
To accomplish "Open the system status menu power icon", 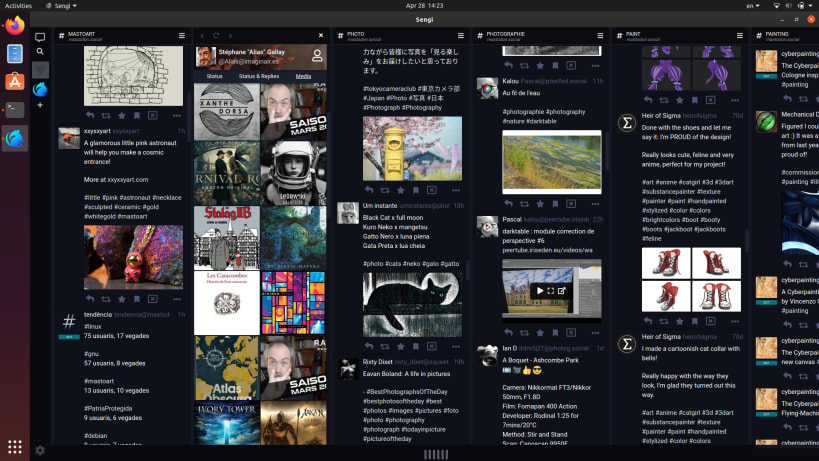I will [x=801, y=6].
